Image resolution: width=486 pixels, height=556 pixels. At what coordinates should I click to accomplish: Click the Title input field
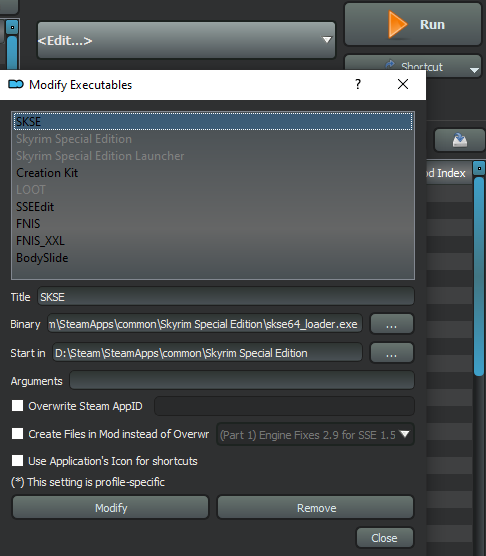point(226,296)
